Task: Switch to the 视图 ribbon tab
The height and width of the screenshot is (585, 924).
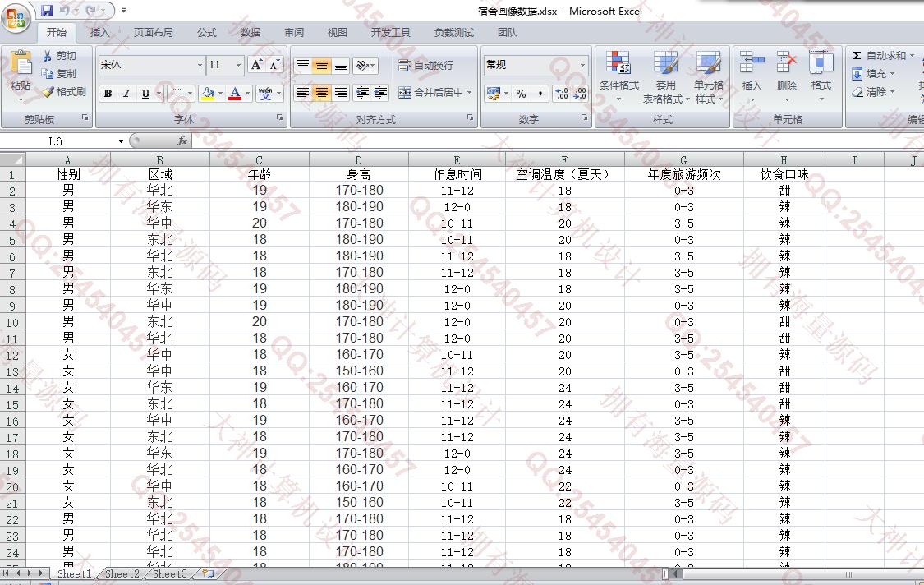Action: coord(337,32)
